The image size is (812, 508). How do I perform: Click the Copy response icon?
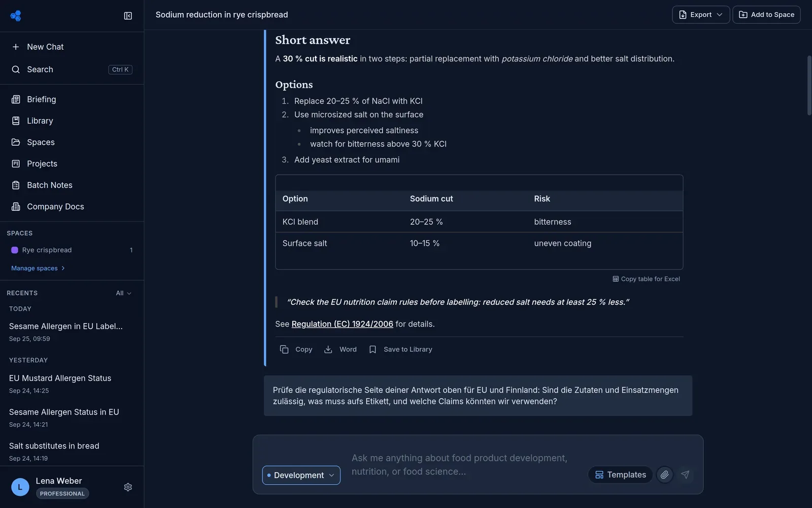click(284, 350)
